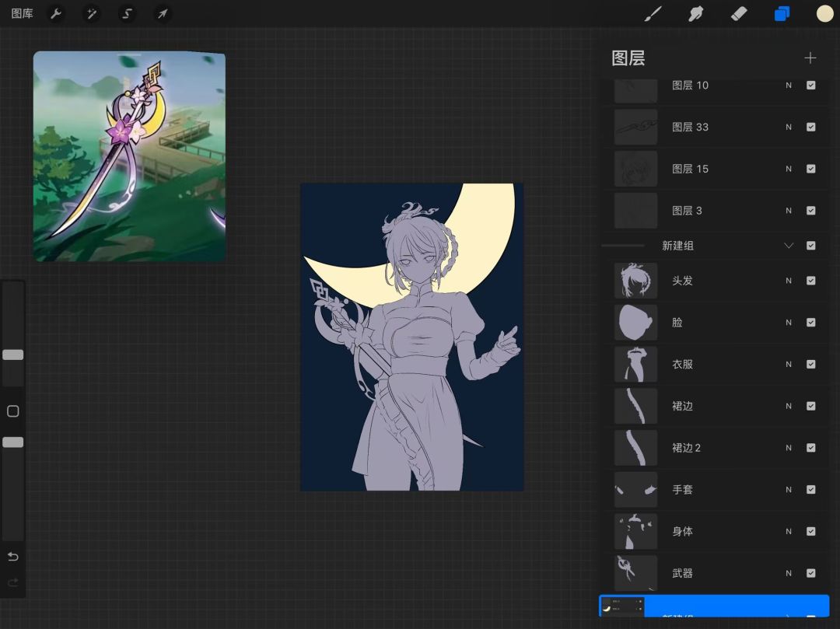Image resolution: width=840 pixels, height=629 pixels.
Task: Activate the Selection tool
Action: point(128,13)
